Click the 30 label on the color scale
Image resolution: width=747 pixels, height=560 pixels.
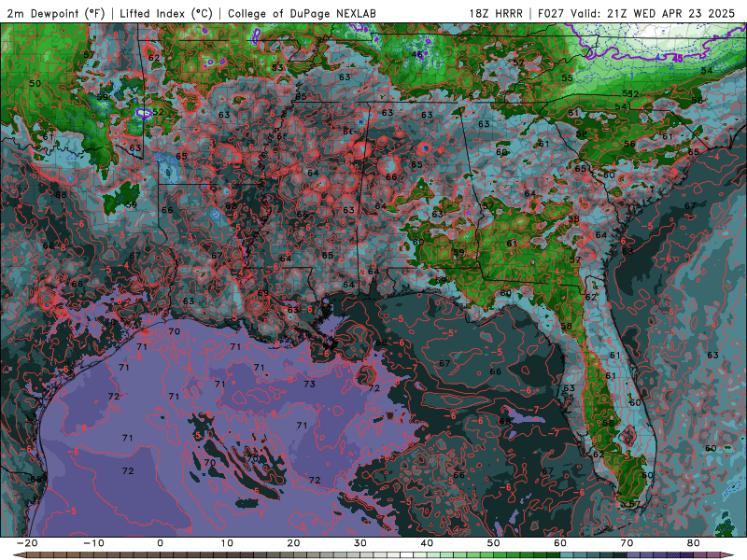(x=360, y=543)
